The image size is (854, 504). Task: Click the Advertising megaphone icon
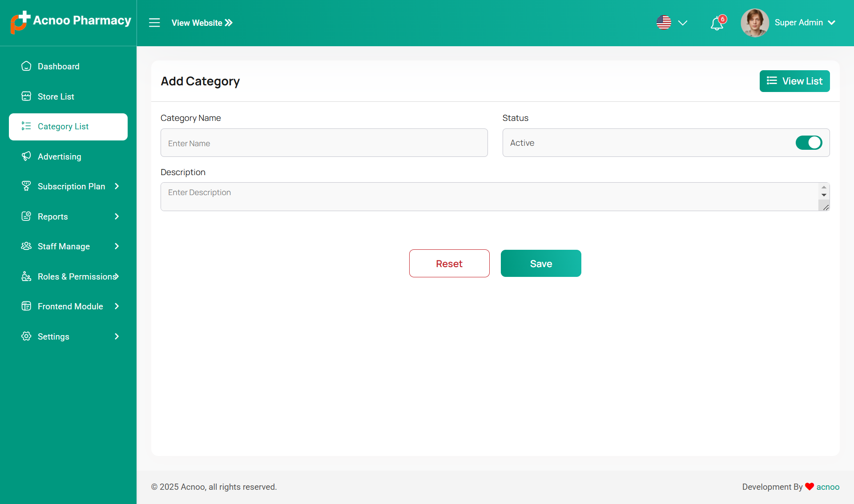tap(26, 156)
